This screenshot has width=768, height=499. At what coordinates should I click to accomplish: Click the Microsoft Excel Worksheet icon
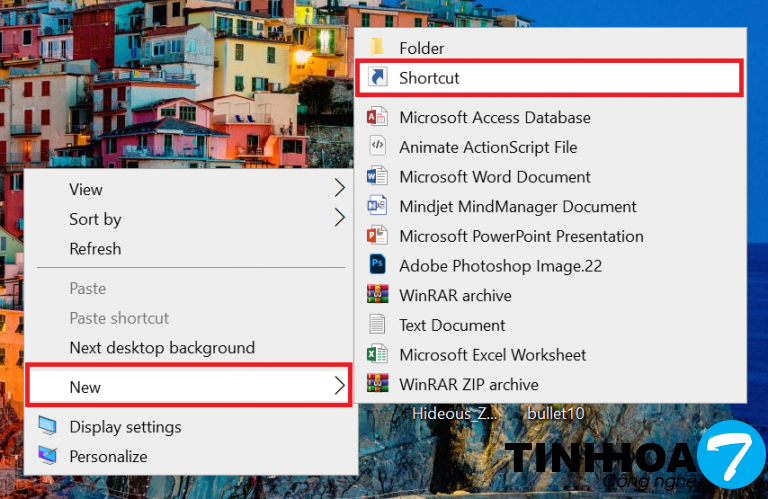pyautogui.click(x=377, y=355)
